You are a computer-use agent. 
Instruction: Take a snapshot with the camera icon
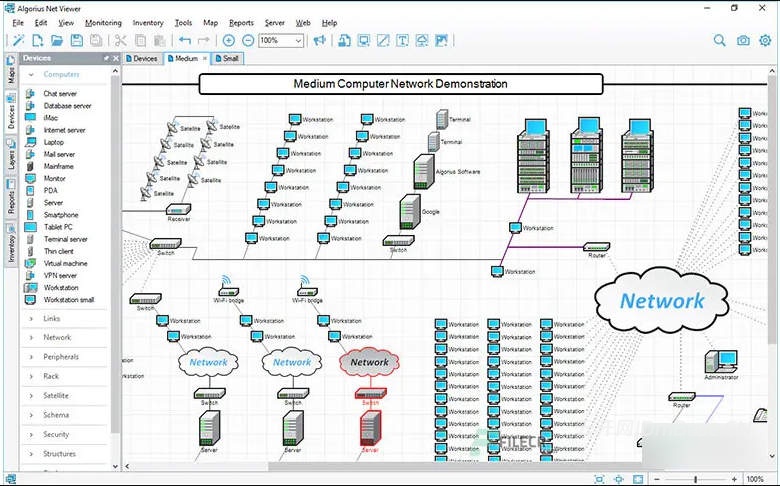[743, 40]
